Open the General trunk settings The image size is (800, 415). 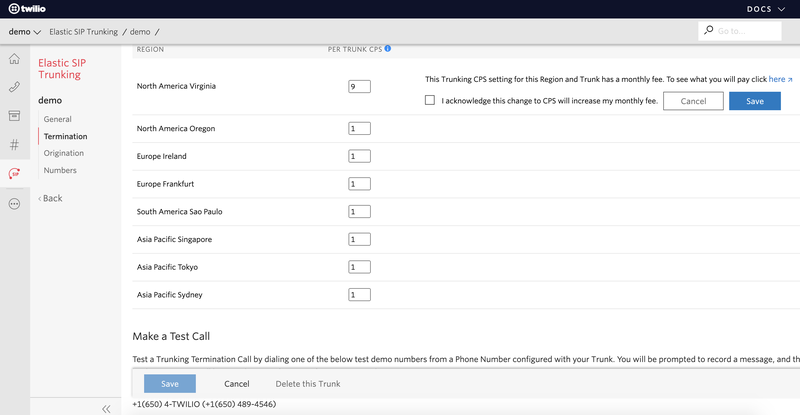coord(58,119)
